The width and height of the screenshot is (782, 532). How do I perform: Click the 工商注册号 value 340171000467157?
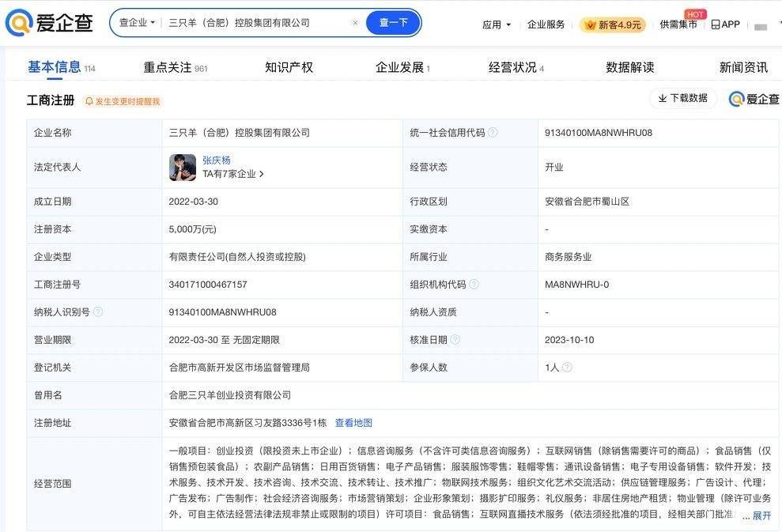[208, 285]
